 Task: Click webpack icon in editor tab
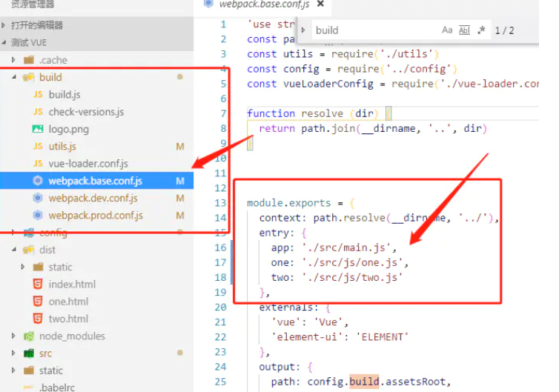(208, 3)
